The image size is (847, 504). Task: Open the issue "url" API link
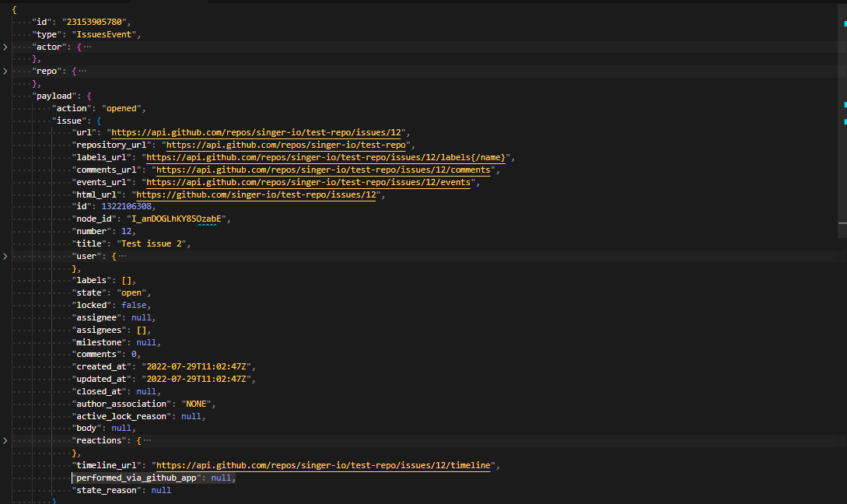[x=256, y=132]
